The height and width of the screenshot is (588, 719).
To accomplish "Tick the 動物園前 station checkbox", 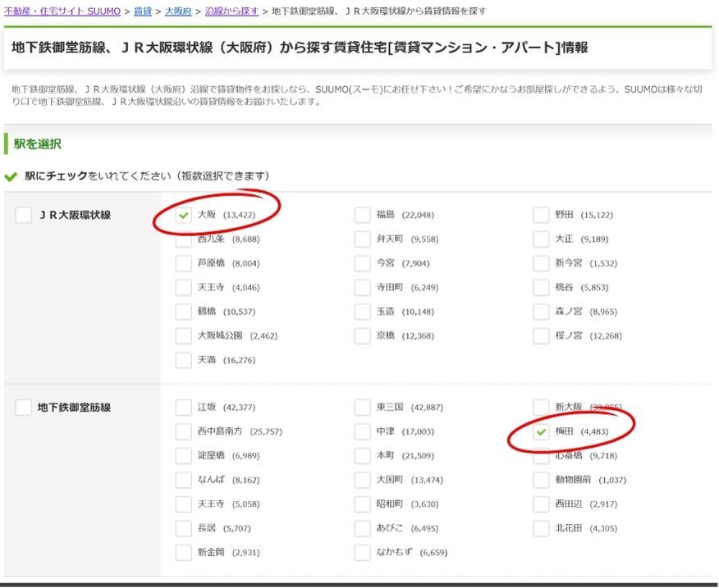I will click(x=541, y=480).
